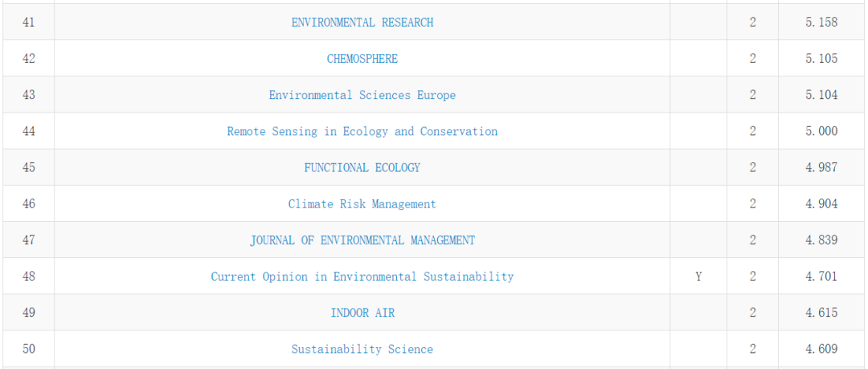Click the 5.158 impact factor value
This screenshot has height=369, width=868.
[821, 23]
